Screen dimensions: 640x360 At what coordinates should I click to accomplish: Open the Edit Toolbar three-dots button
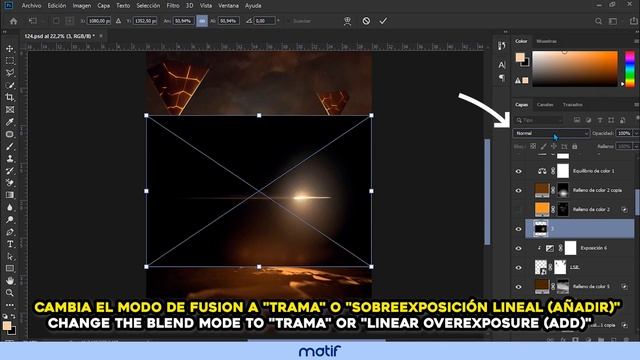pos(10,305)
